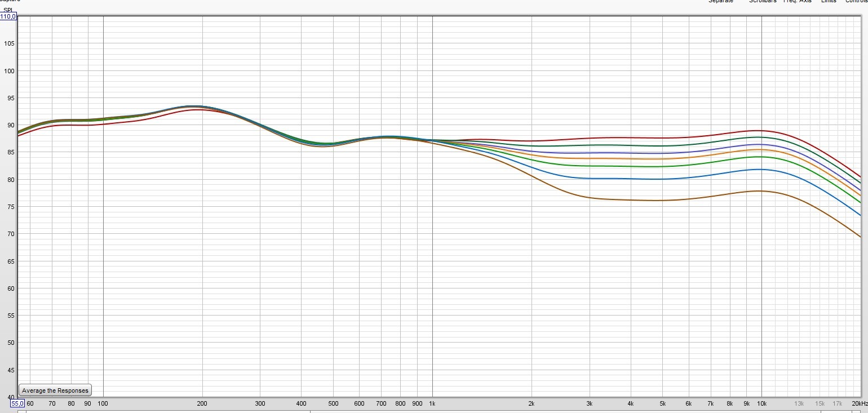
Task: Click the 50 label on SPL axis
Action: click(11, 343)
